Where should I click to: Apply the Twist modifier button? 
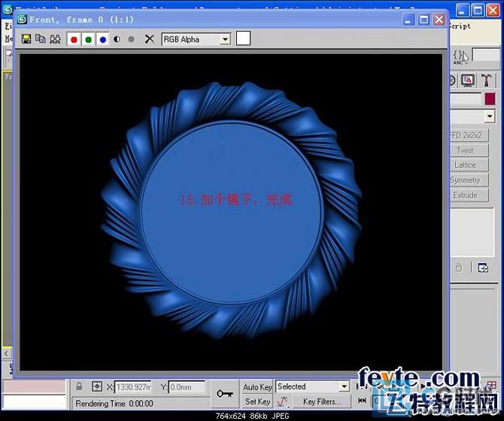pyautogui.click(x=469, y=150)
